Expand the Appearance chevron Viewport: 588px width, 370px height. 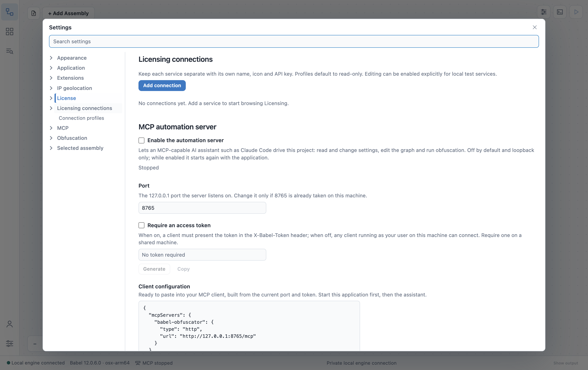coord(51,58)
